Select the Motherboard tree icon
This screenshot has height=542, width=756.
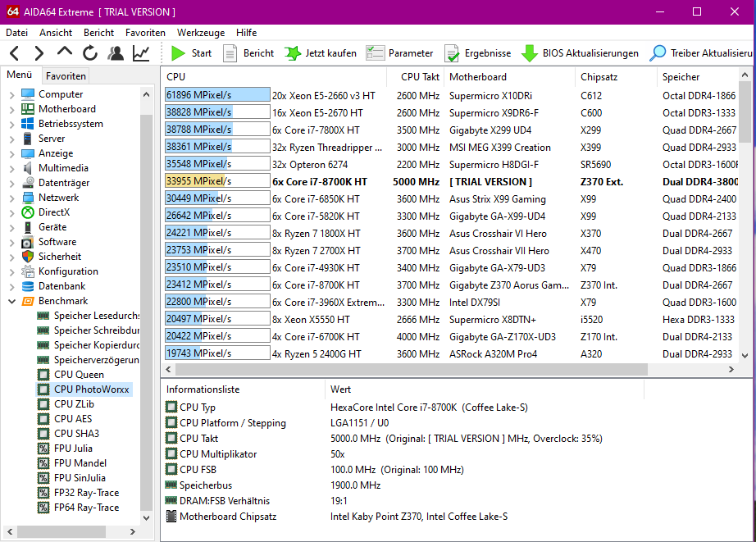[28, 109]
